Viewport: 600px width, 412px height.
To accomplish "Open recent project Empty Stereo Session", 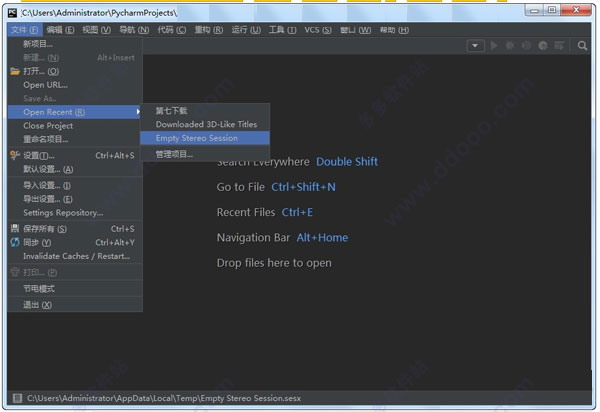I will point(205,138).
